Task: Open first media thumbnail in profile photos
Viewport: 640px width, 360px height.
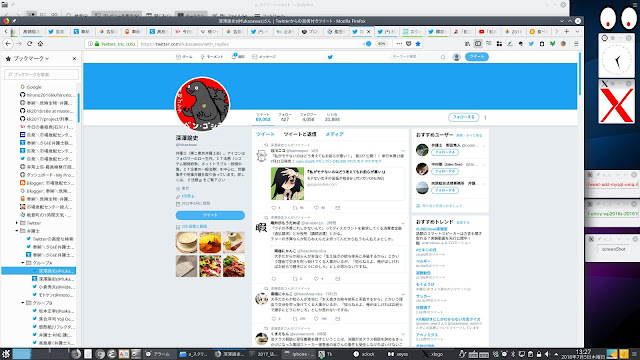Action: coord(187,242)
